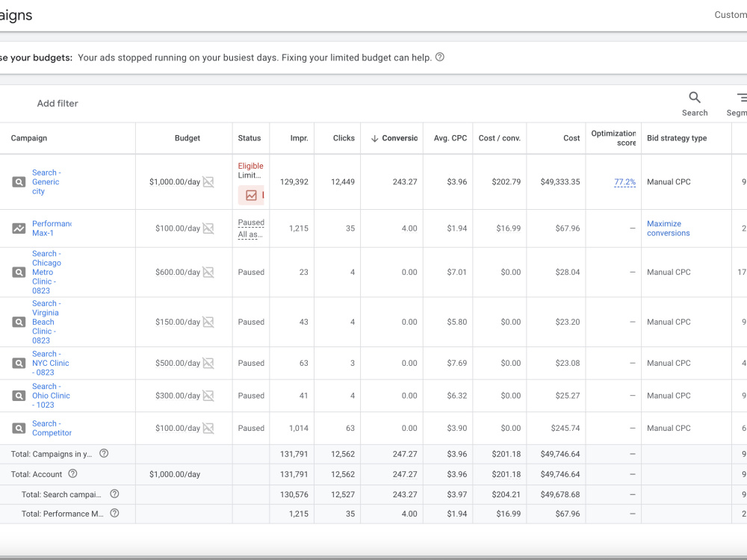This screenshot has height=560, width=747.
Task: Click budget icon for Search - Competitor row
Action: [x=208, y=428]
